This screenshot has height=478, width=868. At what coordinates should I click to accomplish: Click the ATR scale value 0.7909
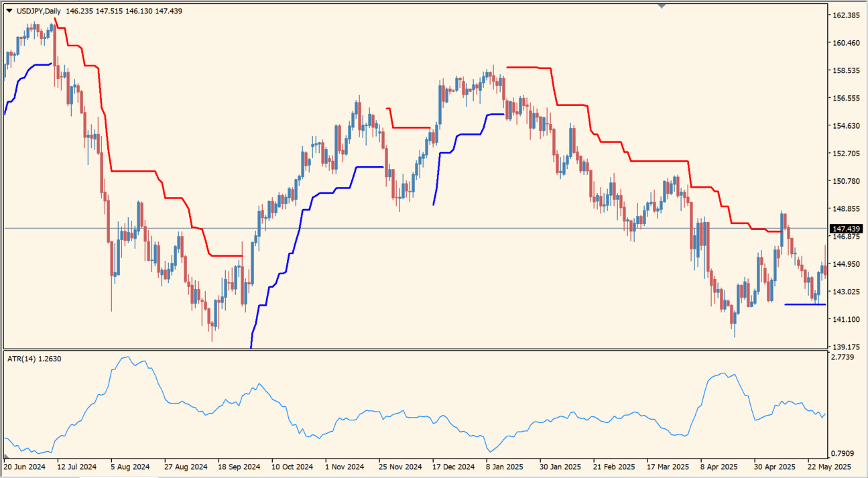tap(843, 454)
